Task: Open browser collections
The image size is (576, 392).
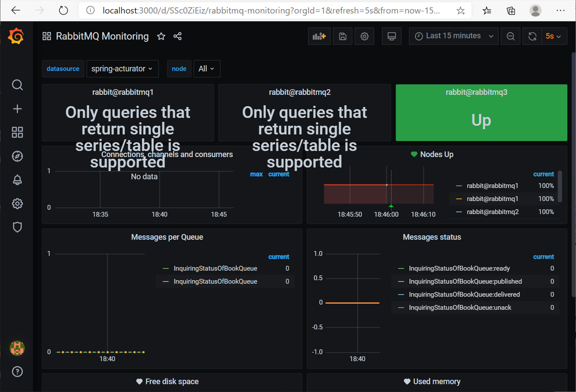Action: [x=511, y=11]
